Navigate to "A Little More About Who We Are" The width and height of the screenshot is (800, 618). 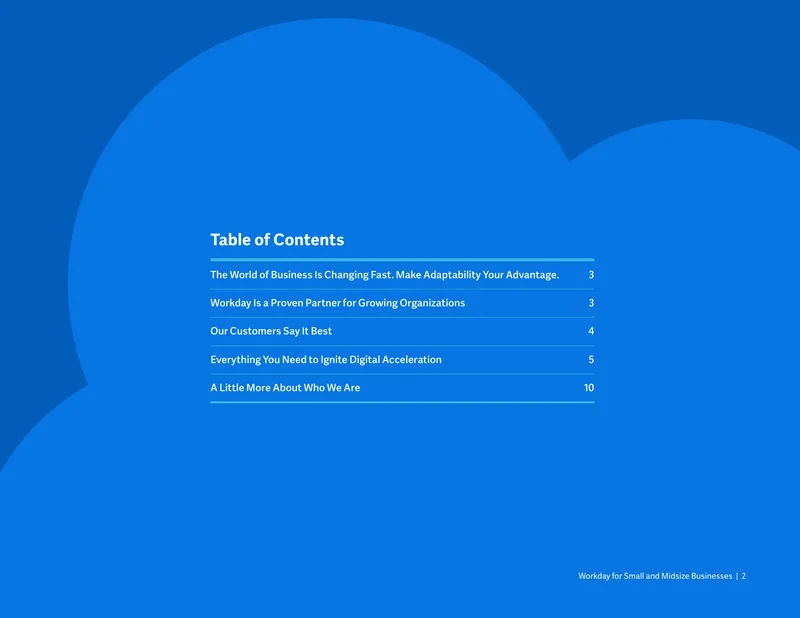(285, 388)
